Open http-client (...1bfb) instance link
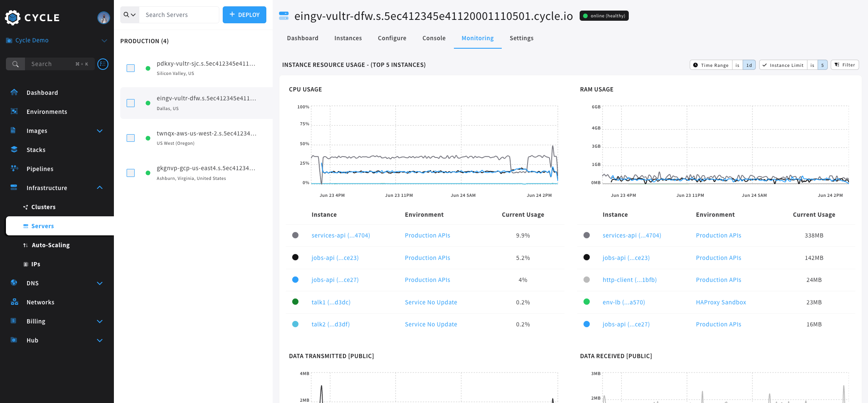Screen dimensions: 868x403 [630, 280]
